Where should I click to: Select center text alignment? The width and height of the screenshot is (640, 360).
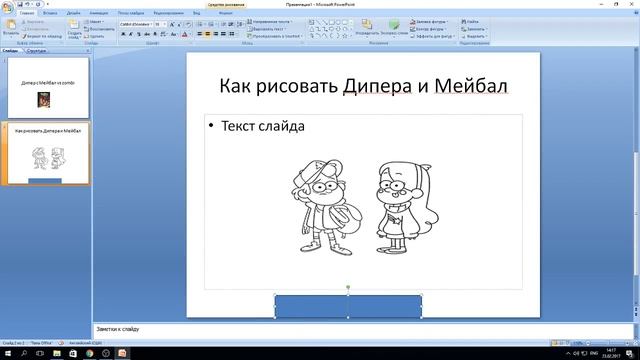click(207, 34)
